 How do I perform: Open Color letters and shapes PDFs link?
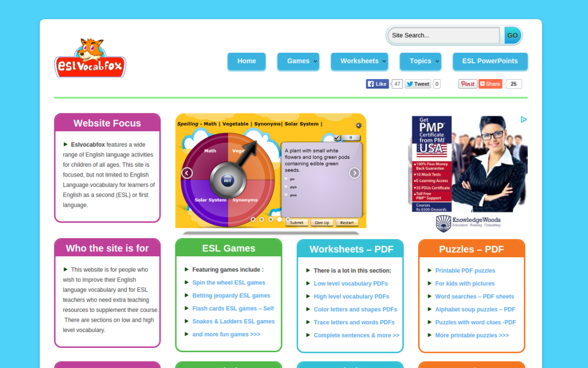[356, 310]
